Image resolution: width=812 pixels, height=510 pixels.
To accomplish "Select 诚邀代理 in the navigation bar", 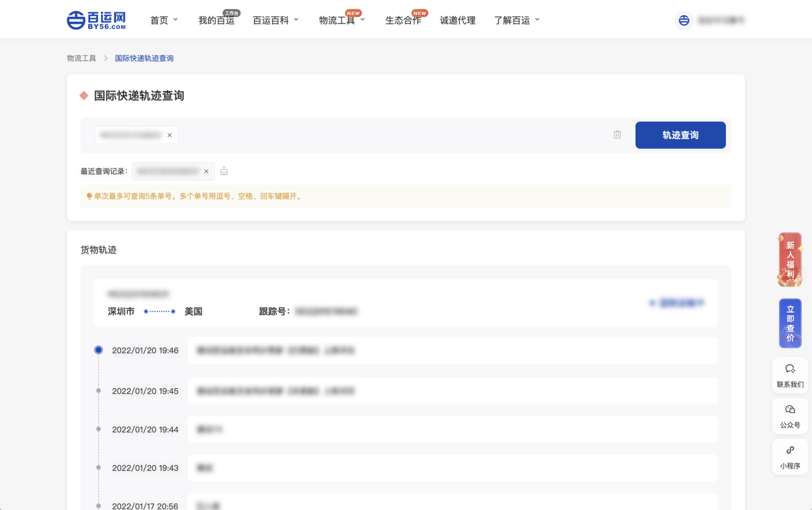I will click(x=457, y=20).
